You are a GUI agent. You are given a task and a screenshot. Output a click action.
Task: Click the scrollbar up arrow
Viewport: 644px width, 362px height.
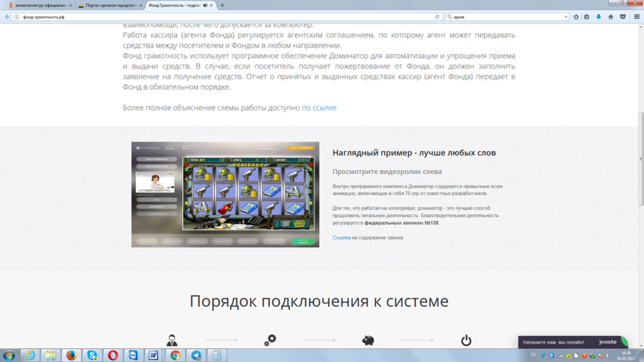[641, 27]
